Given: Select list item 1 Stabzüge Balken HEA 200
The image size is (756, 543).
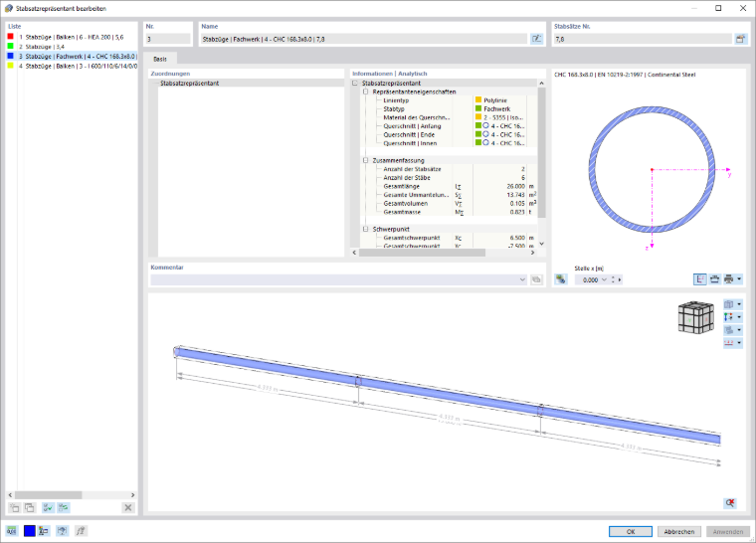Looking at the screenshot, I should (x=72, y=37).
